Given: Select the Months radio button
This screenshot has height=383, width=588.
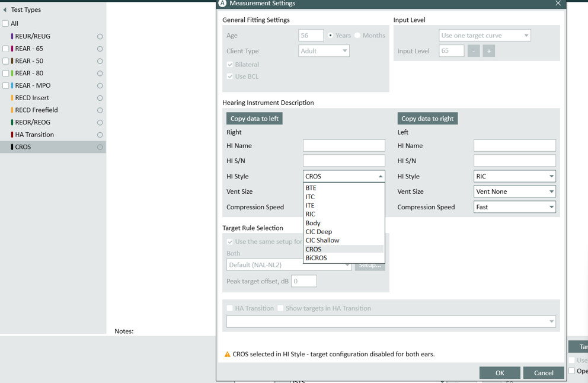Looking at the screenshot, I should coord(357,35).
